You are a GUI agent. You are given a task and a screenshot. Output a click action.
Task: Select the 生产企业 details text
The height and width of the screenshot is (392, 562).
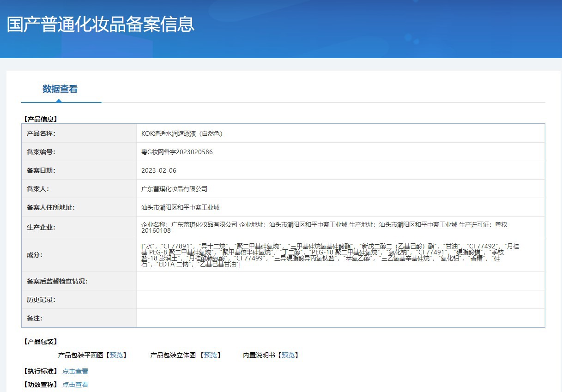click(x=324, y=227)
